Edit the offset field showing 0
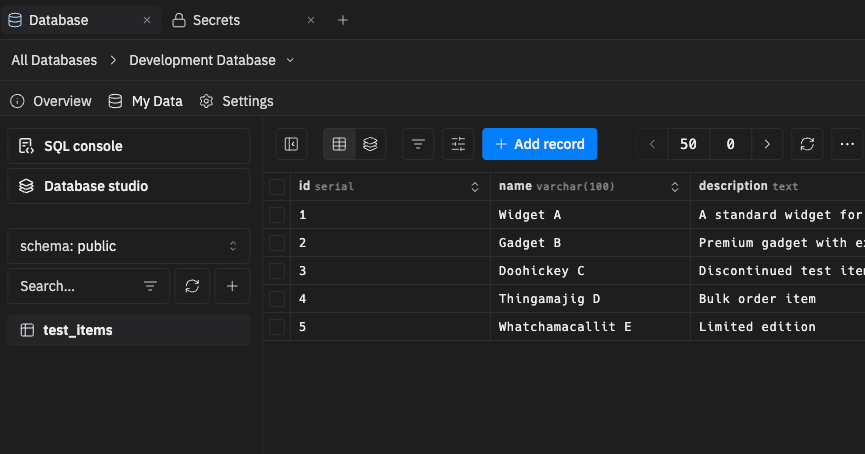This screenshot has height=454, width=865. (730, 144)
